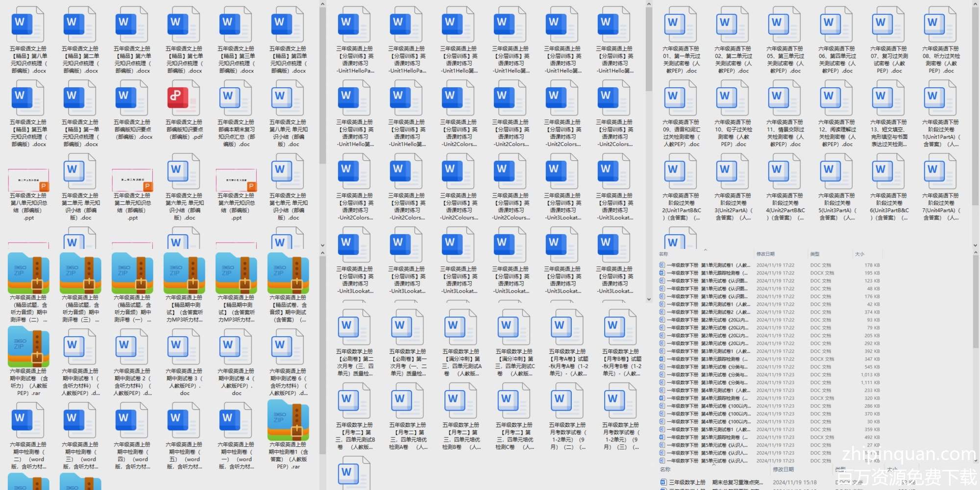Select the 期中检测卷1 (含答案) .rar archive
Viewport: 980px width, 490px height.
[288, 420]
